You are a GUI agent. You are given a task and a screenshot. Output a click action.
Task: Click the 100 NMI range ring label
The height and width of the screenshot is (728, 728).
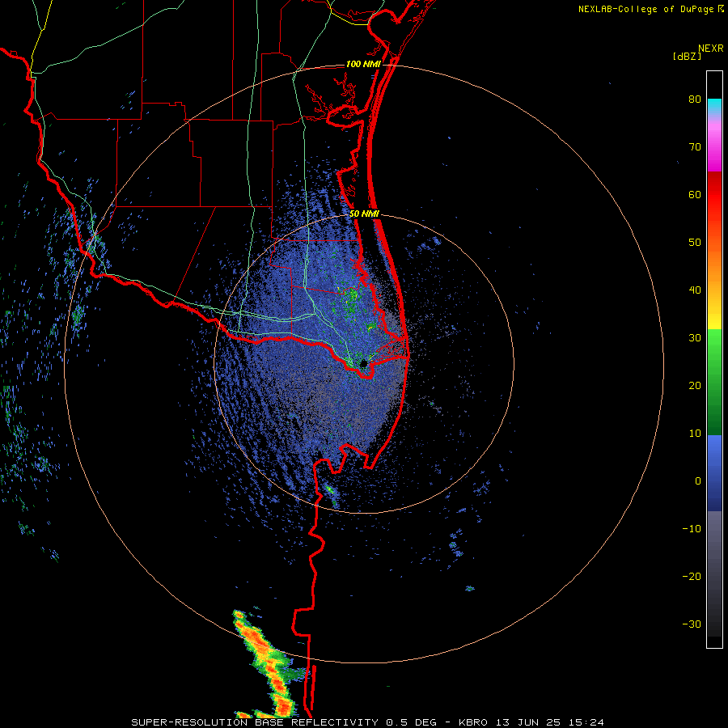pyautogui.click(x=363, y=64)
